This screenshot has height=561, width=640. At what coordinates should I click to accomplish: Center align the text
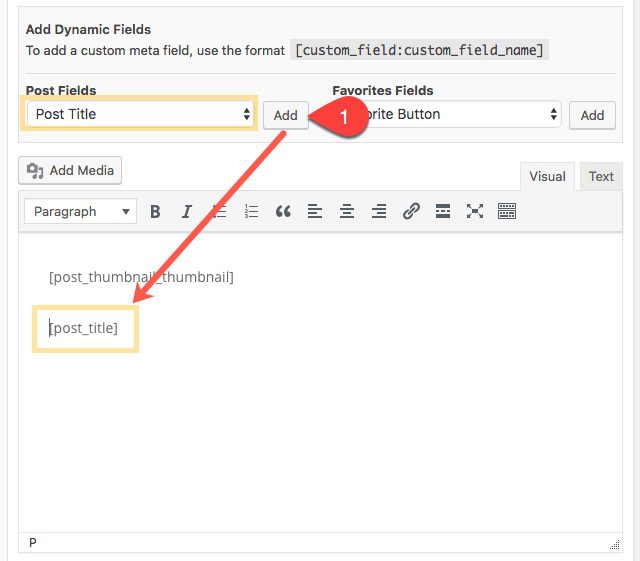pos(347,212)
